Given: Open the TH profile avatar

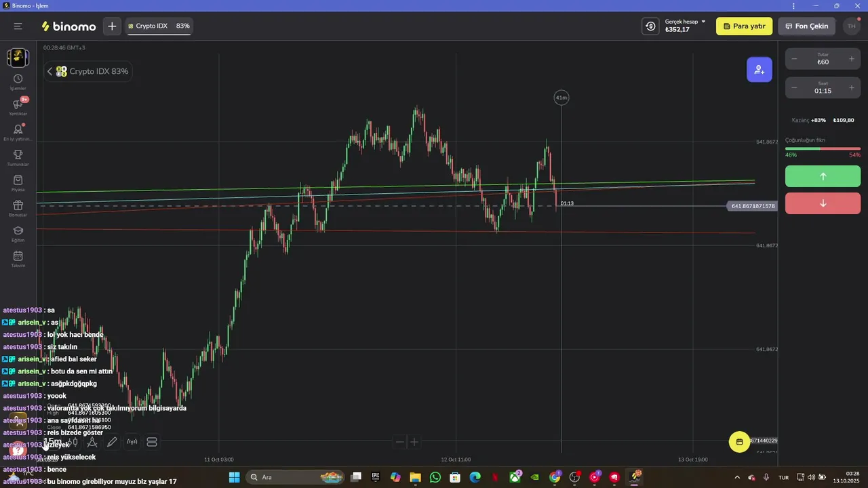Looking at the screenshot, I should [x=851, y=26].
